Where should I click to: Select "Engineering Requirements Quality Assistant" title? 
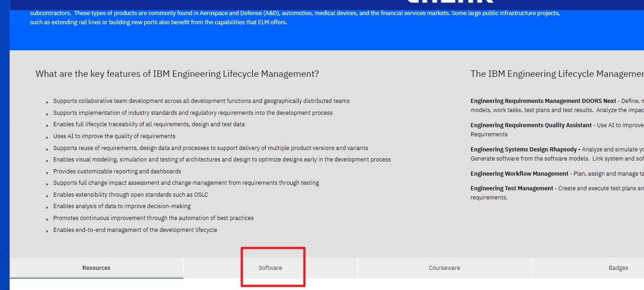point(531,125)
